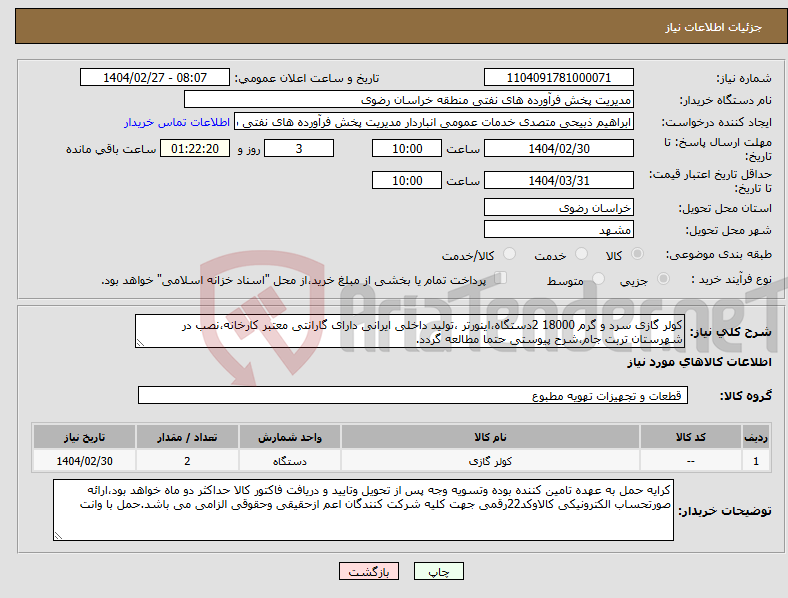This screenshot has height=598, width=788.
Task: Select the کالا radio button
Action: point(637,254)
